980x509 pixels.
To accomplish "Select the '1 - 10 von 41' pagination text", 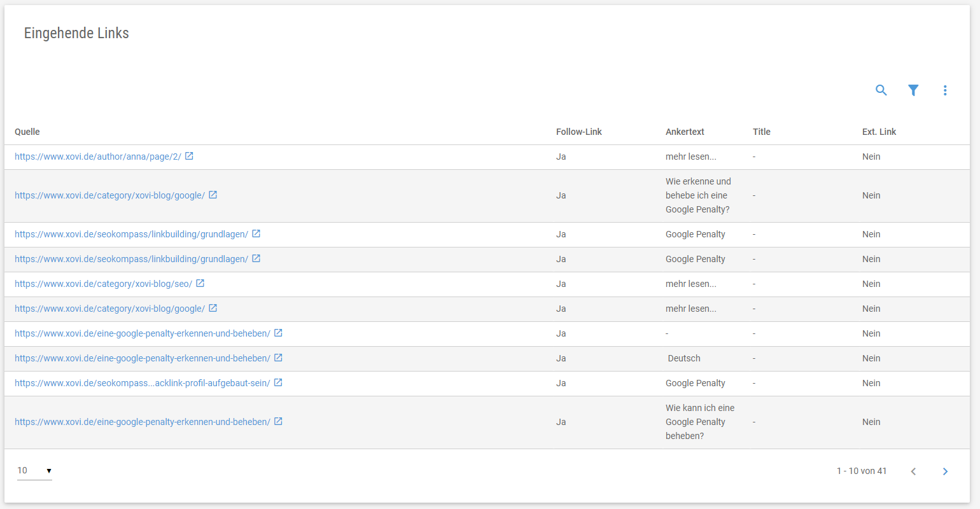I will (862, 471).
